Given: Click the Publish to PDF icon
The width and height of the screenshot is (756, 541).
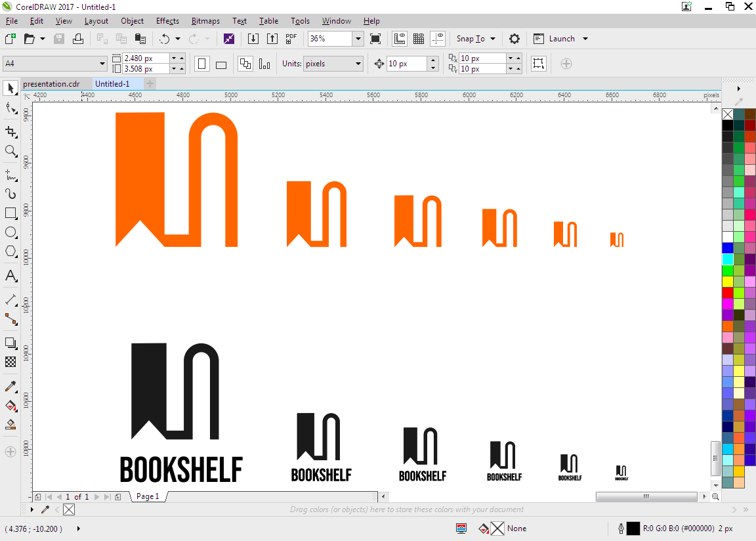Looking at the screenshot, I should (291, 39).
